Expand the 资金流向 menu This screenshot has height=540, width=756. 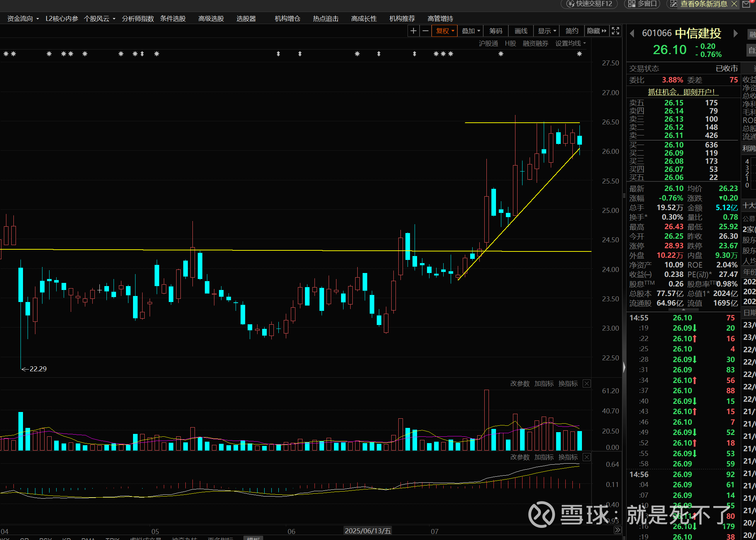tap(23, 18)
